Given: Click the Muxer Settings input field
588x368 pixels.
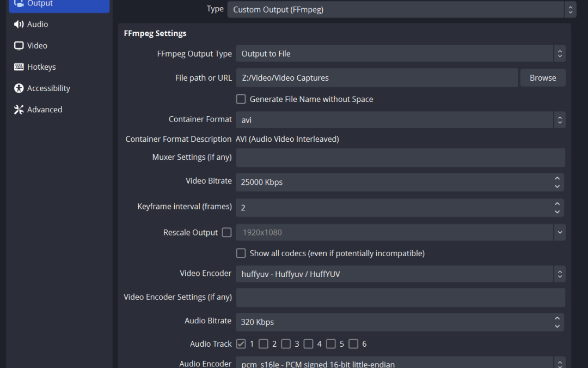Looking at the screenshot, I should [400, 158].
